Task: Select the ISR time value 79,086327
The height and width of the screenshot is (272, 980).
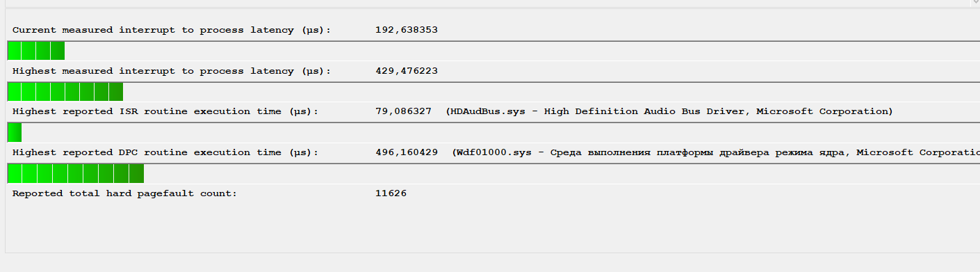Action: [x=403, y=111]
